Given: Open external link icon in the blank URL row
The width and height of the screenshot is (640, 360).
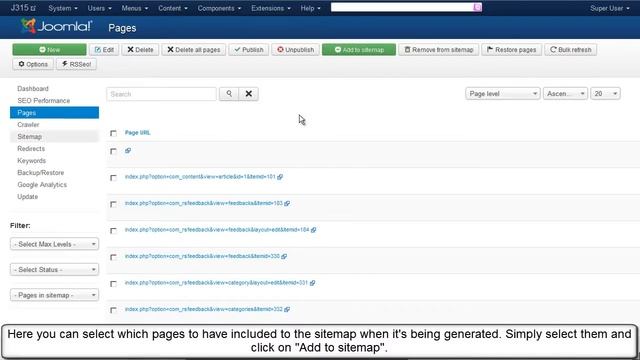Looking at the screenshot, I should (x=128, y=151).
